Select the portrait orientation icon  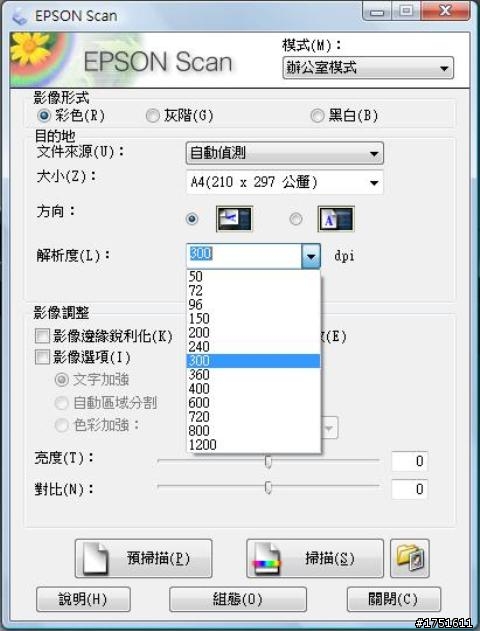point(336,219)
